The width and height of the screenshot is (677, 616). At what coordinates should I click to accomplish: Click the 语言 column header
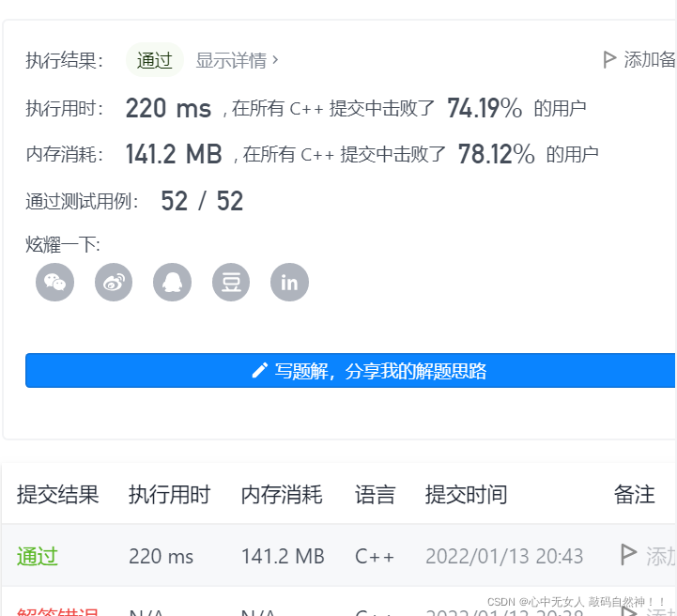(376, 495)
